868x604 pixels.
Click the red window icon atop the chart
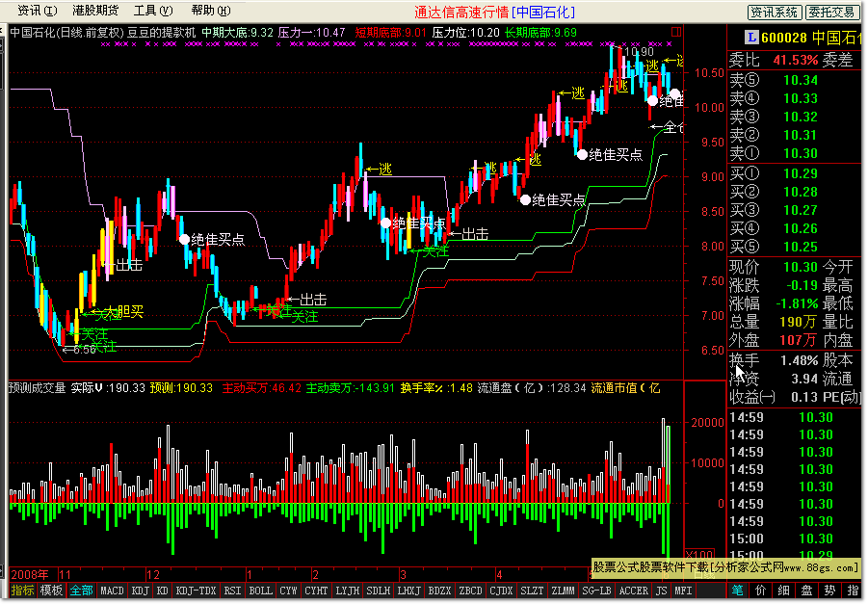click(x=676, y=32)
